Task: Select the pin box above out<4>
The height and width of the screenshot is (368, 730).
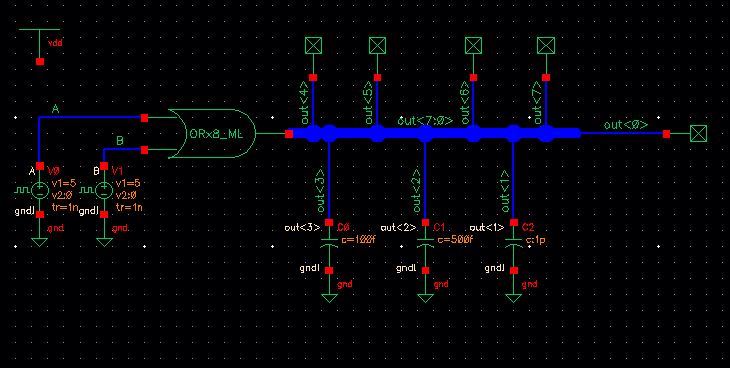Action: 313,46
